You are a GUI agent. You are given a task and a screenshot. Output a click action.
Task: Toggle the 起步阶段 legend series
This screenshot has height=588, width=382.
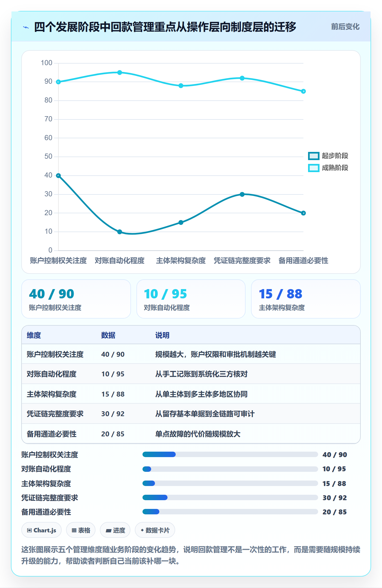328,156
